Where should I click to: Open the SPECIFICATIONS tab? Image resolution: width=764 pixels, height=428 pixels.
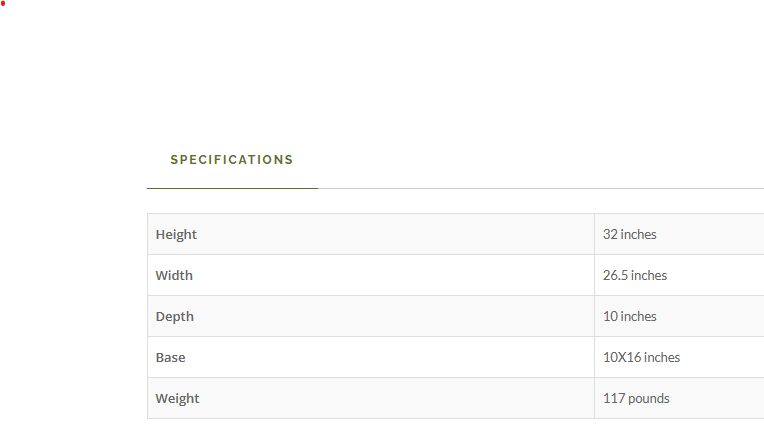click(232, 160)
